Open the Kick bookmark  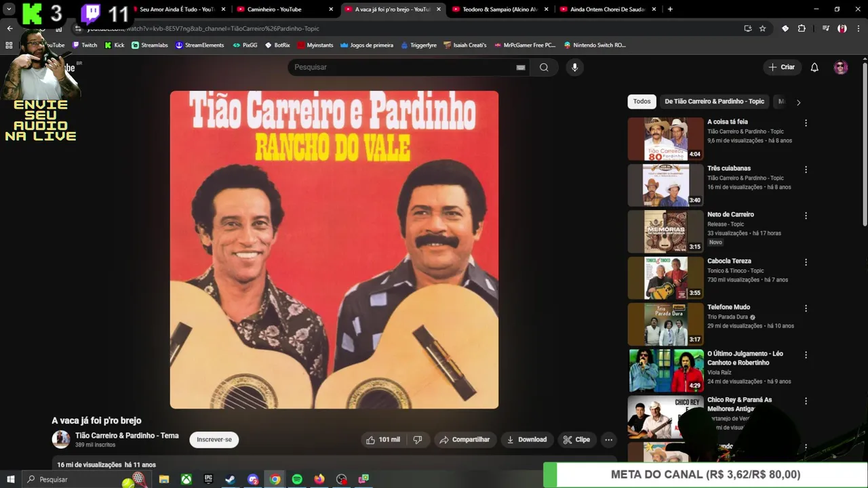(115, 45)
